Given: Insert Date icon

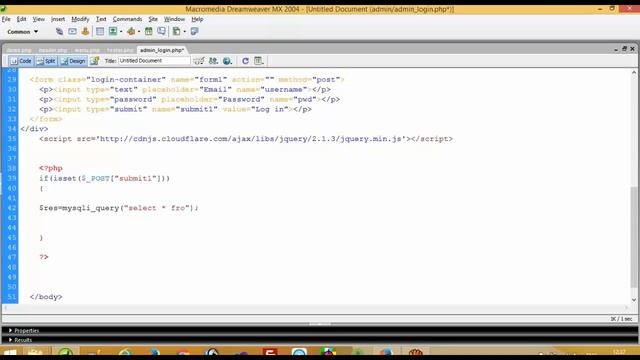Looking at the screenshot, I should tap(149, 31).
